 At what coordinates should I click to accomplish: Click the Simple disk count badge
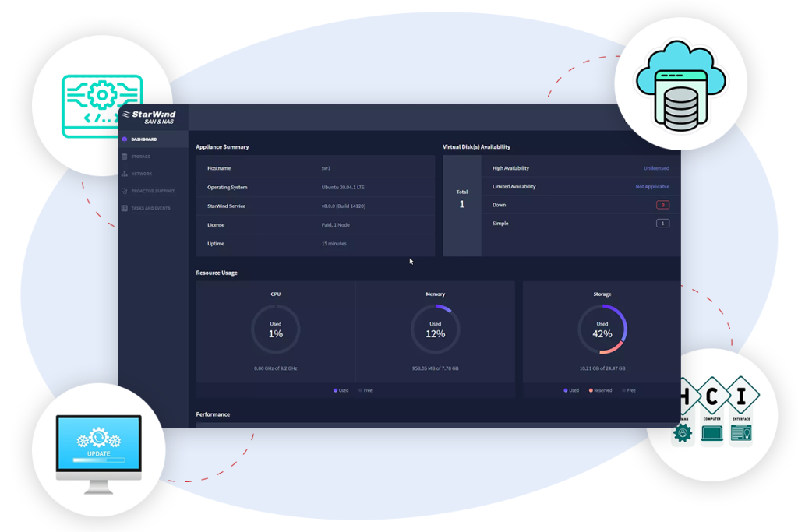click(x=662, y=224)
